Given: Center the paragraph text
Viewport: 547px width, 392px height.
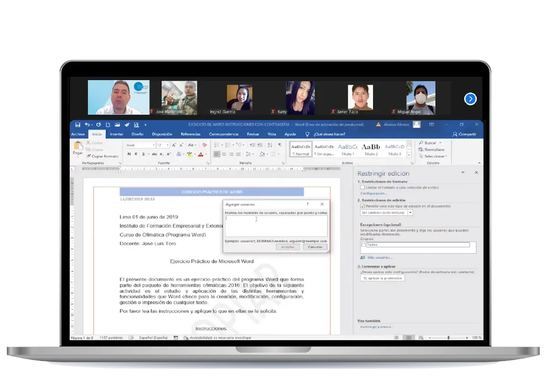Looking at the screenshot, I should (x=224, y=154).
